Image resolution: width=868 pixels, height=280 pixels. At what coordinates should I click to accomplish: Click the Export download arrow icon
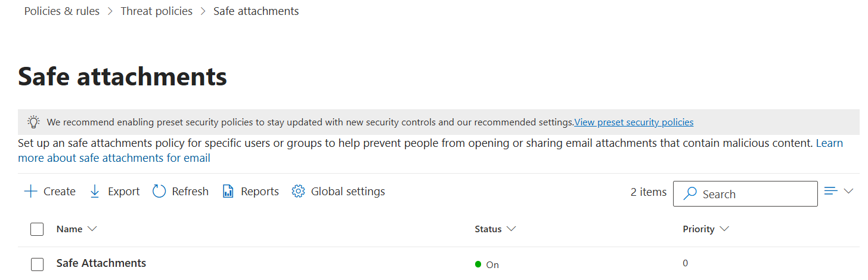tap(95, 191)
